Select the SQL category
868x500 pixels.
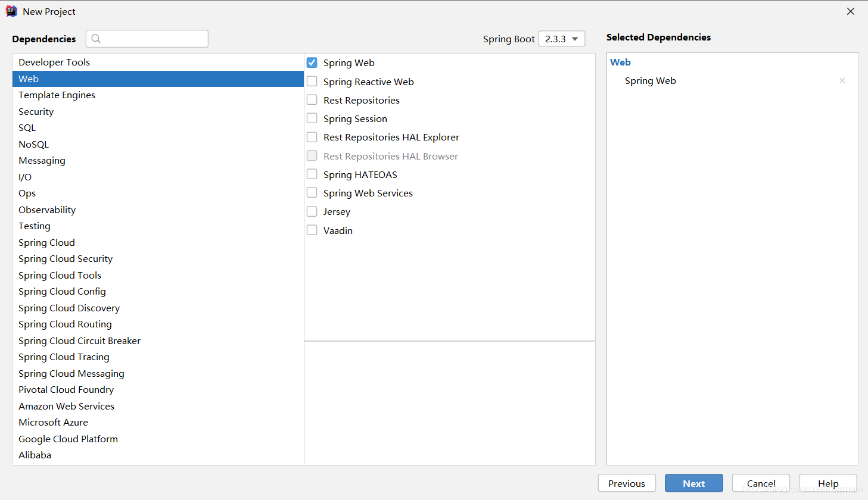point(158,127)
